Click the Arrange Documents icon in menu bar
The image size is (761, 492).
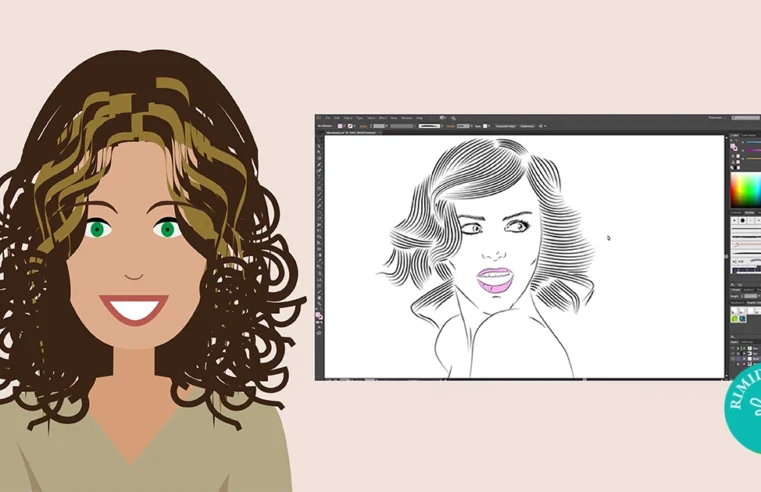[442, 118]
